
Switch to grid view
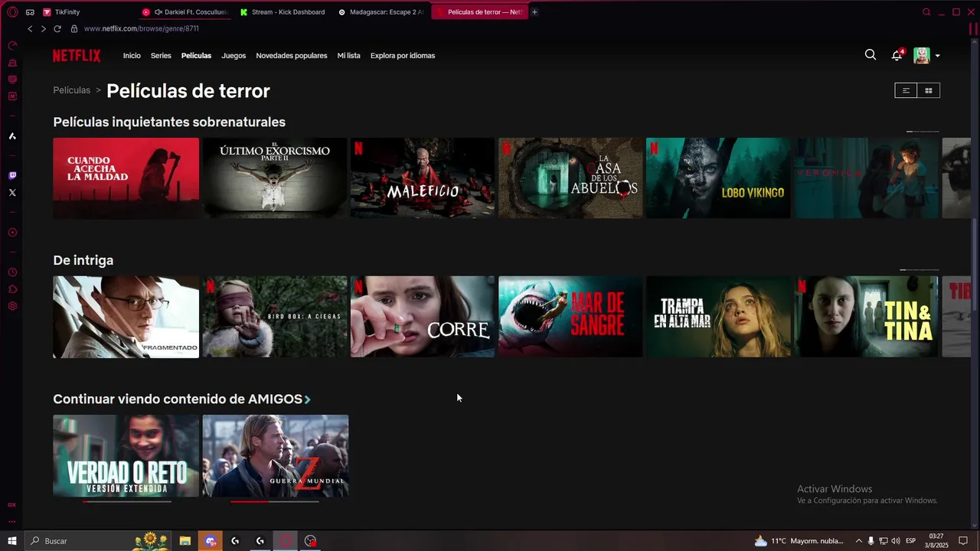pos(929,90)
